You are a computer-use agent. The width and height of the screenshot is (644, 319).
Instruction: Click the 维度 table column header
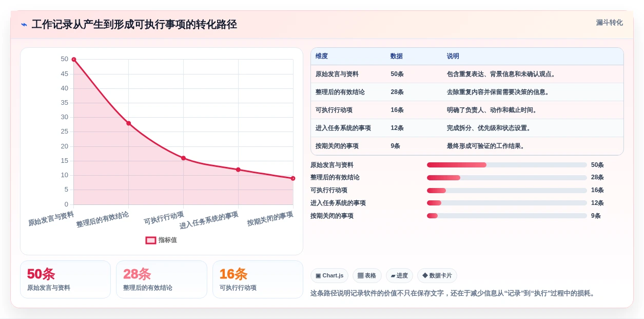click(x=322, y=56)
